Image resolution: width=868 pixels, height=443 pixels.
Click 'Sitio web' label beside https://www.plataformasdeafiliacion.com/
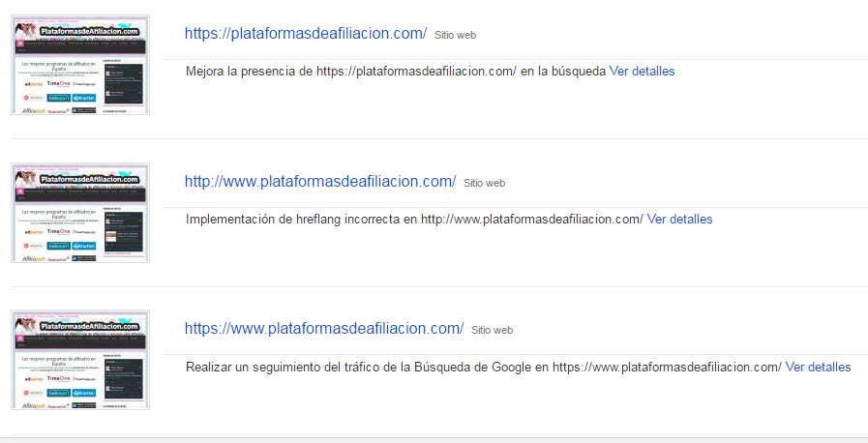493,330
